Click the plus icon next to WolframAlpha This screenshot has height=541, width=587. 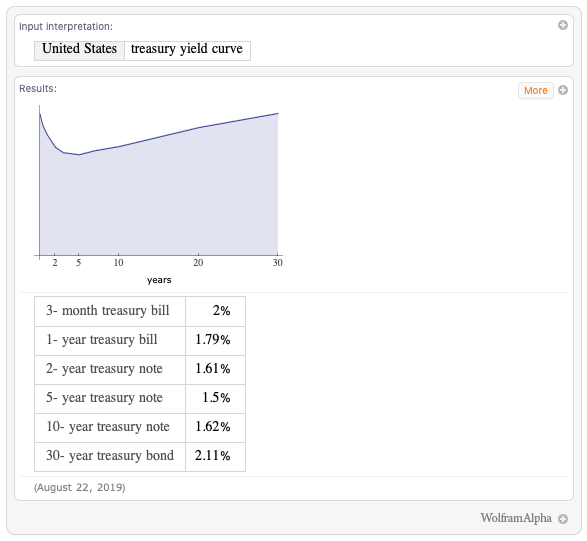pyautogui.click(x=563, y=519)
